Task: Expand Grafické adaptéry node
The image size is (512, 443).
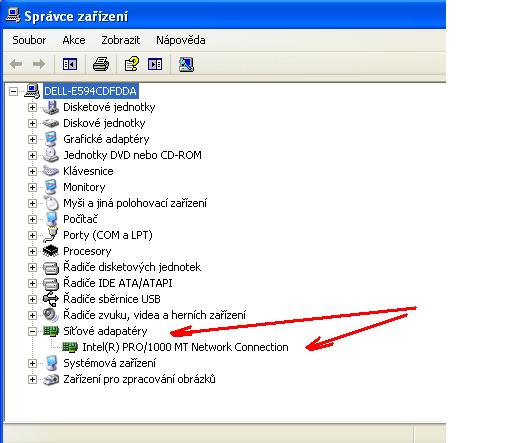Action: pyautogui.click(x=32, y=139)
